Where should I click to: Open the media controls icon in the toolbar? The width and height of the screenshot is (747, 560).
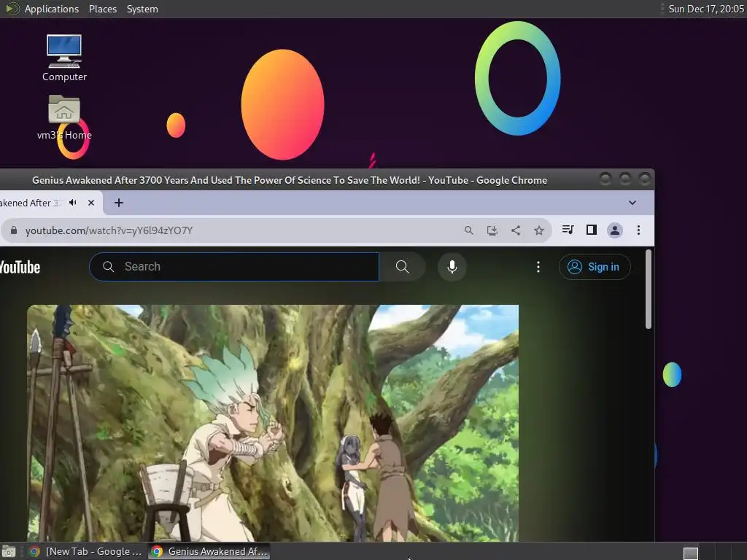coord(568,230)
